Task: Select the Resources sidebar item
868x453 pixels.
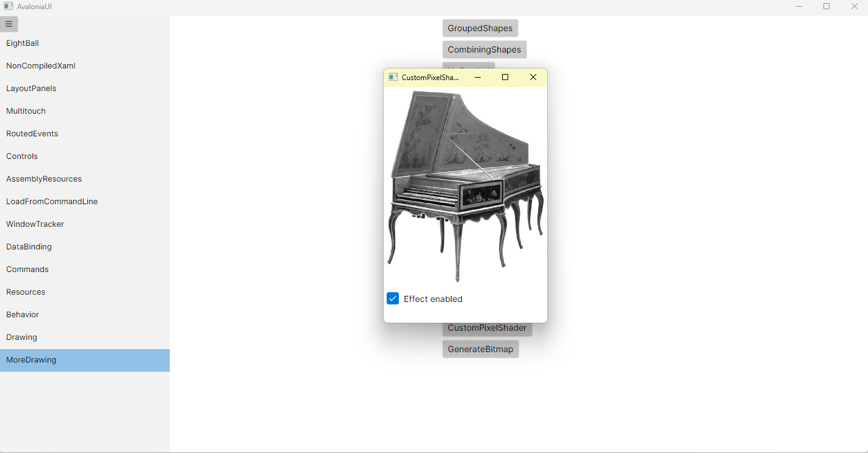Action: coord(85,292)
